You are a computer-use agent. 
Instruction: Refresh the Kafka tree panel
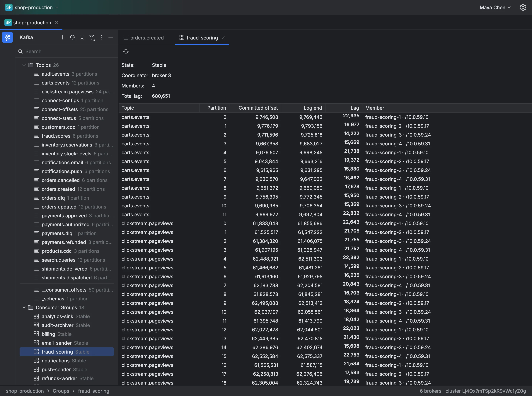(x=72, y=37)
